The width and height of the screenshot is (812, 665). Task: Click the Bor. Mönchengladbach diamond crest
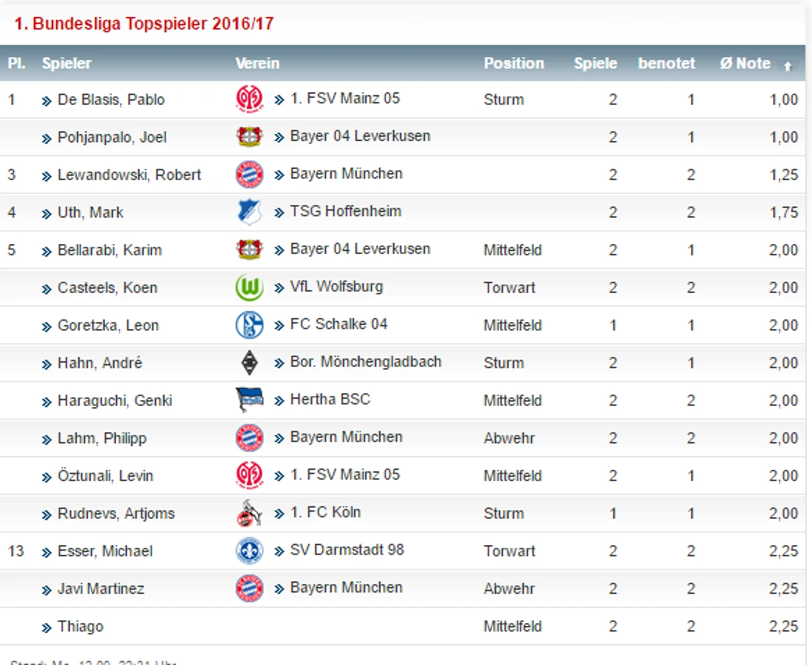[x=249, y=363]
